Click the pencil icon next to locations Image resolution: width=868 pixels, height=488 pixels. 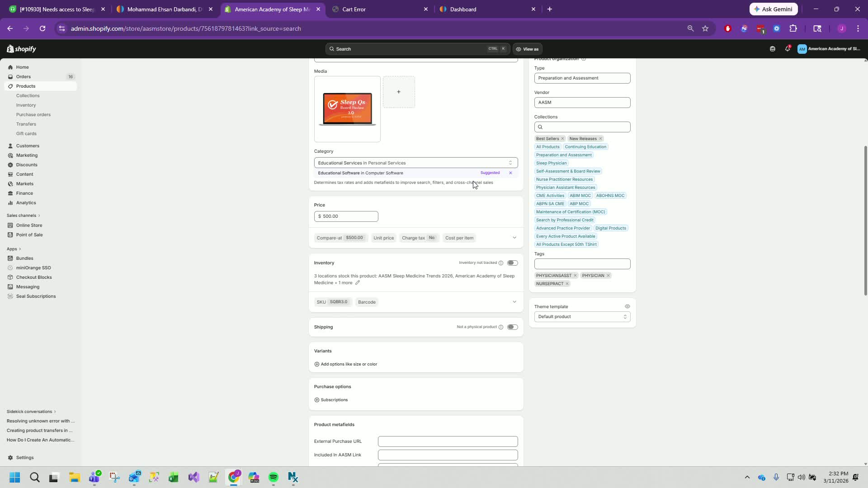click(357, 283)
